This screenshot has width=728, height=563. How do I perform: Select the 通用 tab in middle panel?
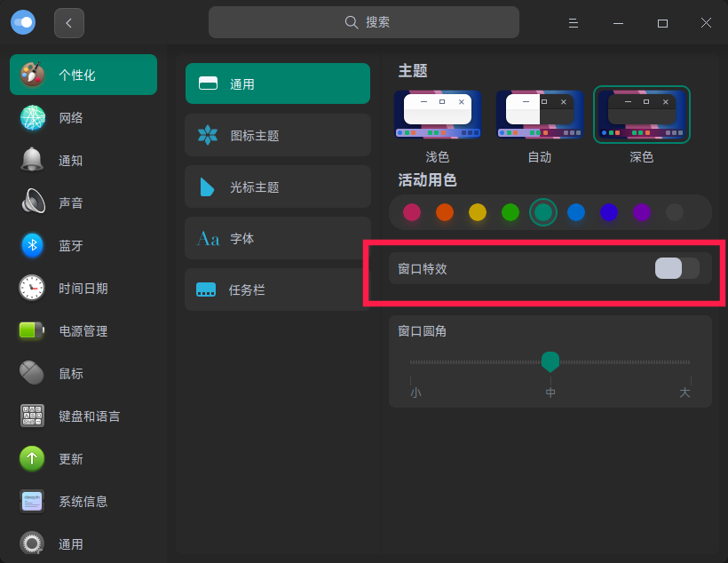pyautogui.click(x=278, y=83)
